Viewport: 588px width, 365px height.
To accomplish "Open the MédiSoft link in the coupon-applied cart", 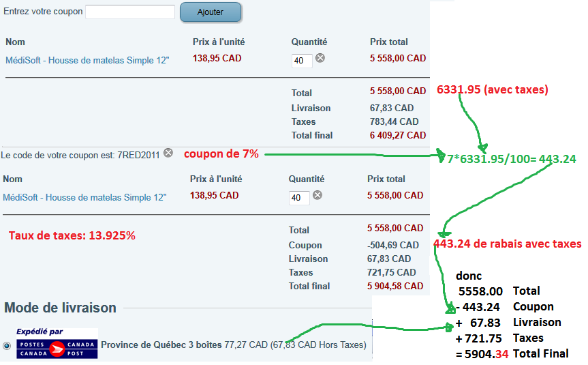I will click(84, 197).
